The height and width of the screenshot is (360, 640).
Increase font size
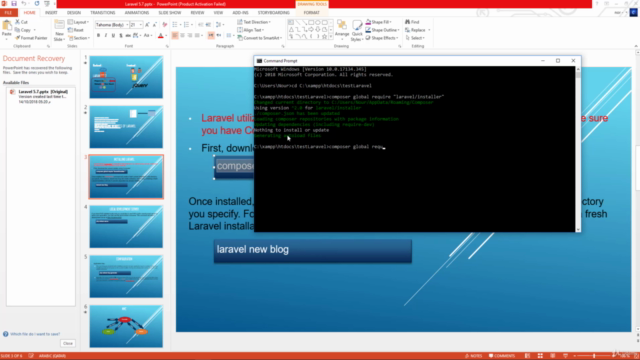tap(147, 25)
